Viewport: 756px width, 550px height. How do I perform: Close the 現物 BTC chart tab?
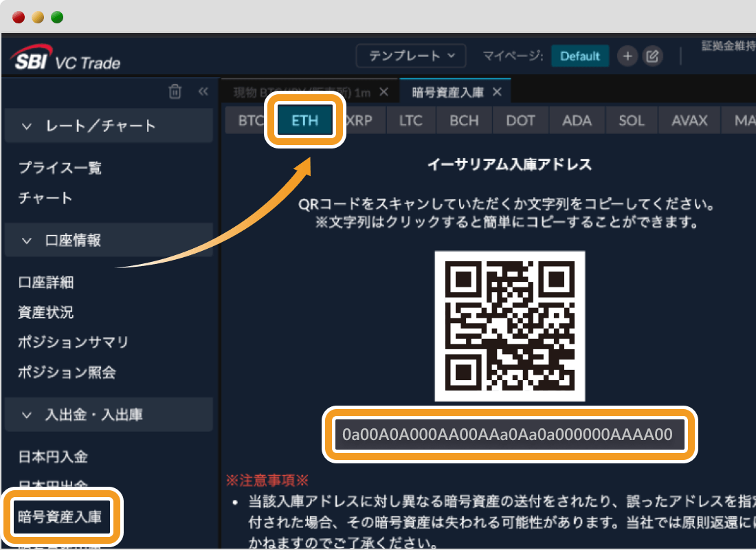383,91
